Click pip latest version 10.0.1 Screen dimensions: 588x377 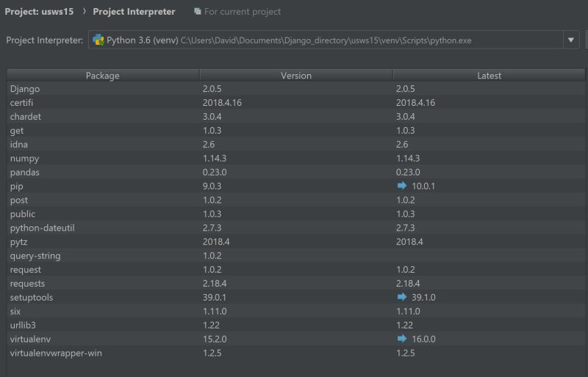click(x=423, y=186)
